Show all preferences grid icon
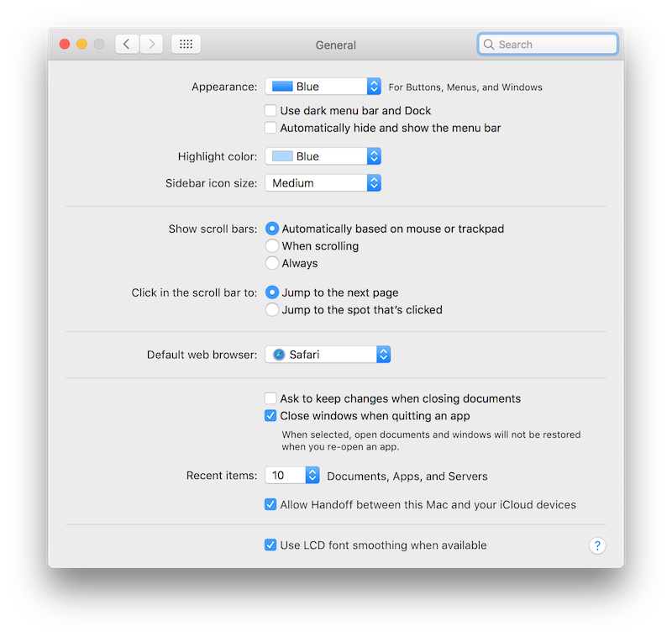The height and width of the screenshot is (637, 672). tap(186, 45)
